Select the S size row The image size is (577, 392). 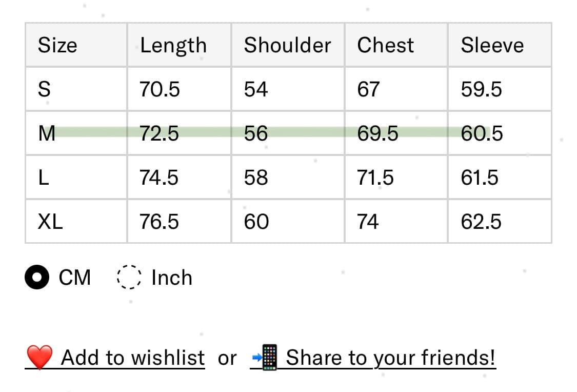[45, 89]
